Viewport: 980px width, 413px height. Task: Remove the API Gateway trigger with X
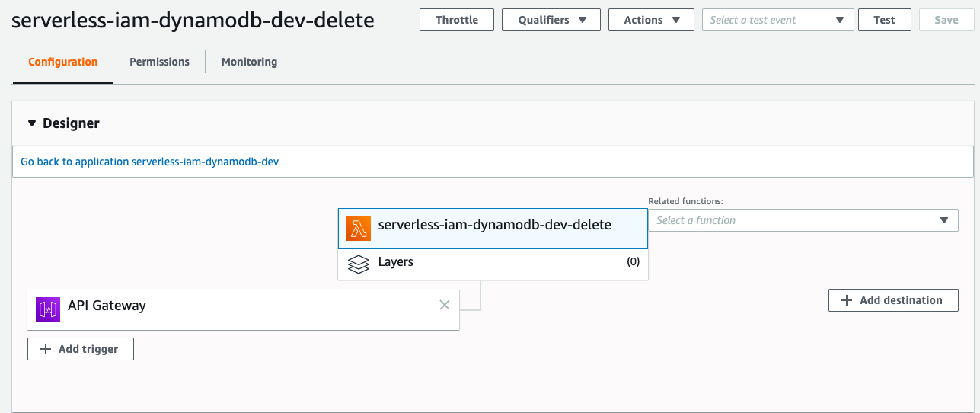pos(445,305)
